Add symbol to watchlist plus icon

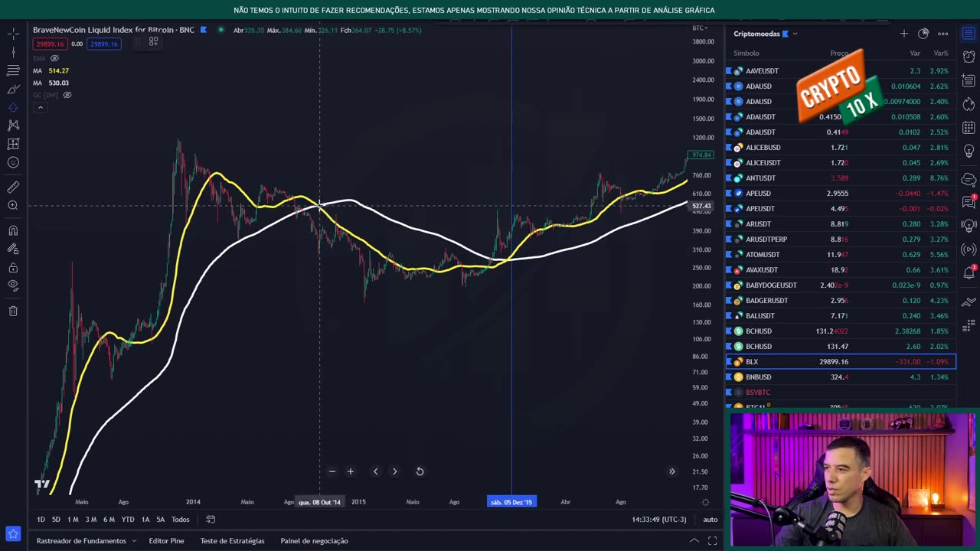[904, 34]
